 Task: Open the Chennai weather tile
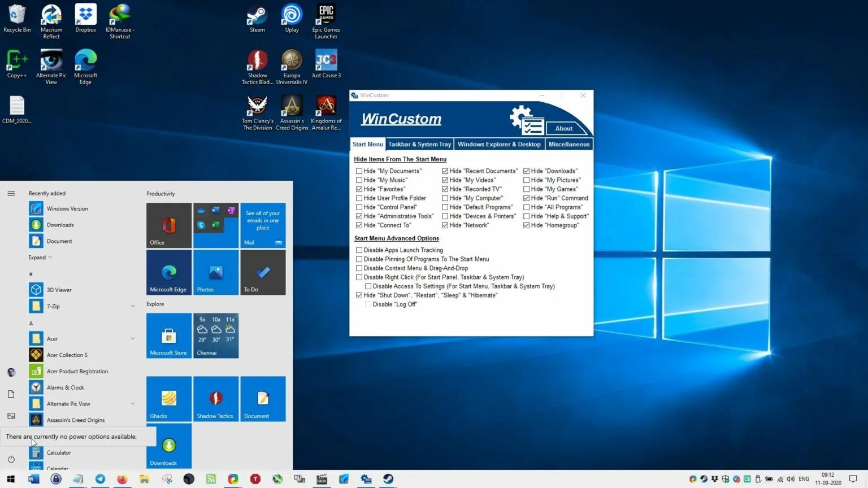pyautogui.click(x=216, y=335)
